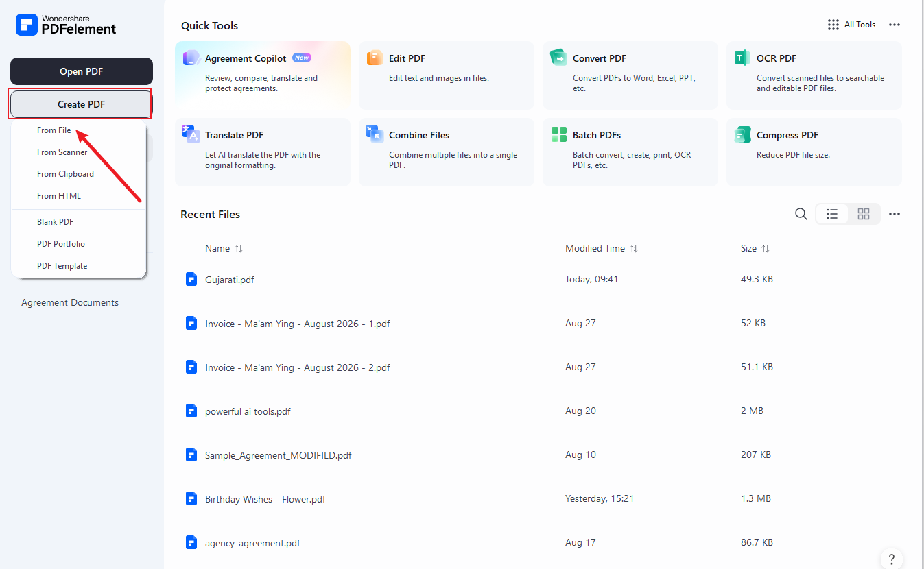Viewport: 924px width, 569px height.
Task: Click the agency-agreement.pdf file icon
Action: point(191,542)
